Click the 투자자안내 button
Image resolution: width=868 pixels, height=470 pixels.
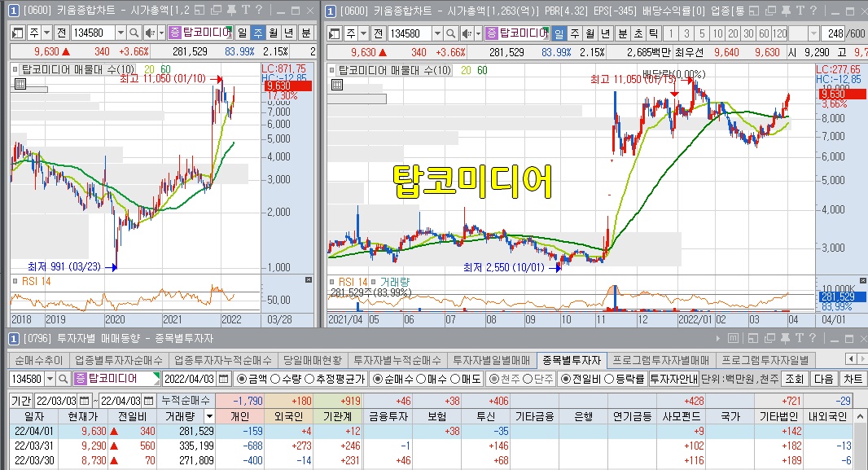pos(673,379)
